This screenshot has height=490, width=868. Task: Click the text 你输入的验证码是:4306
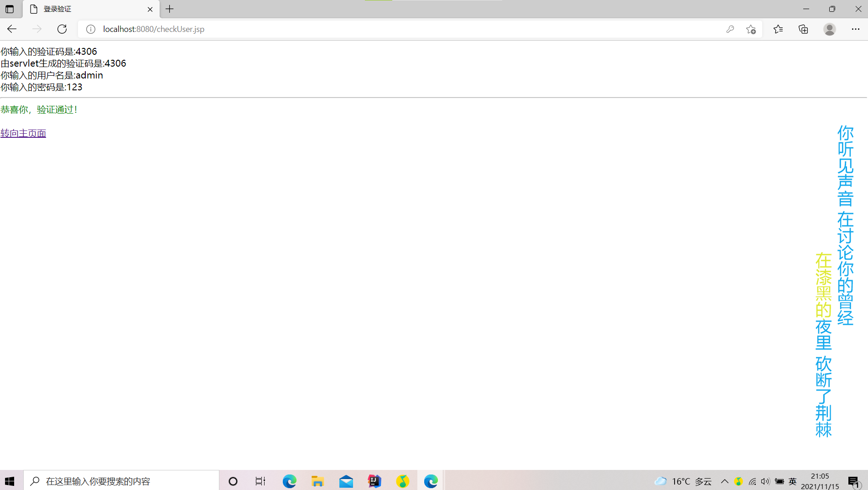(x=49, y=52)
